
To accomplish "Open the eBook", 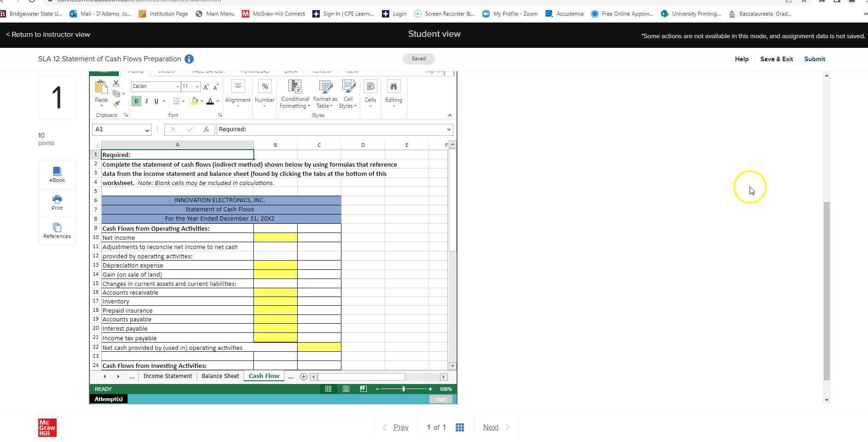I will (x=57, y=174).
